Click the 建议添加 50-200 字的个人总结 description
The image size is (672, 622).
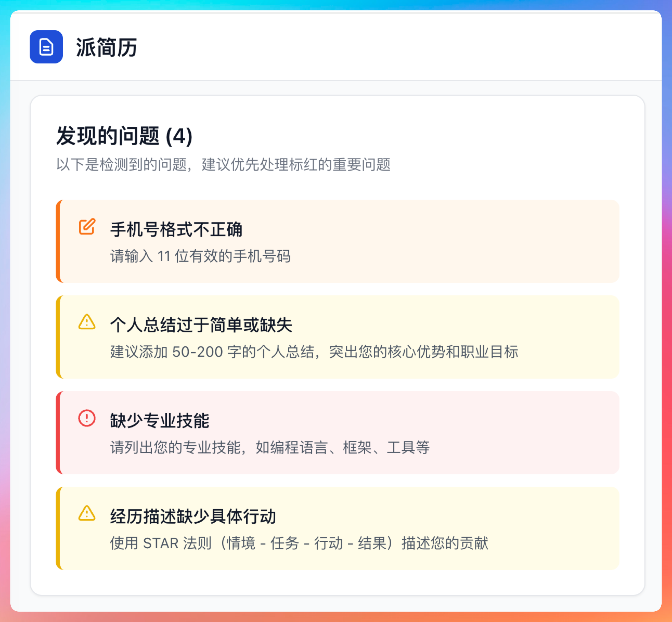point(314,352)
